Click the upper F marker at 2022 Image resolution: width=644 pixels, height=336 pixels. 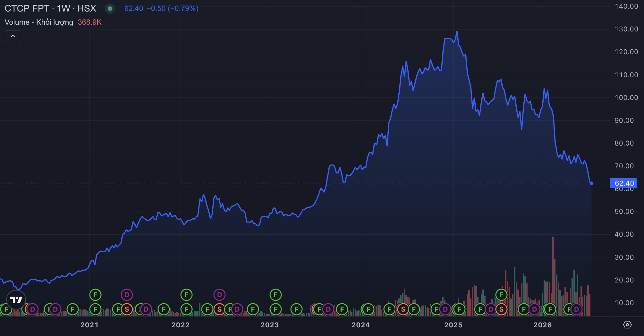pos(186,294)
